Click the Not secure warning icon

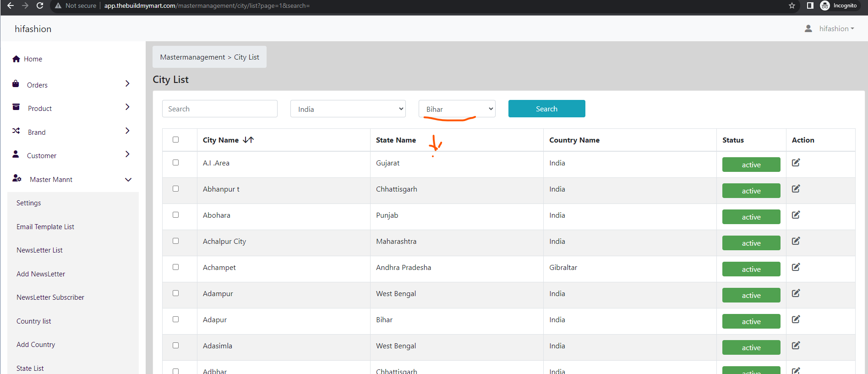[x=58, y=5]
